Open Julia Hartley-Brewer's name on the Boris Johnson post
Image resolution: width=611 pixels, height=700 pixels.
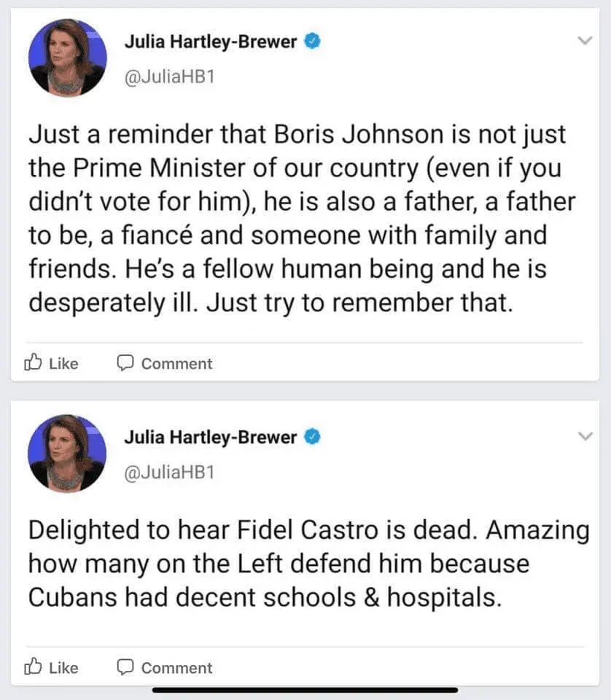pos(211,42)
